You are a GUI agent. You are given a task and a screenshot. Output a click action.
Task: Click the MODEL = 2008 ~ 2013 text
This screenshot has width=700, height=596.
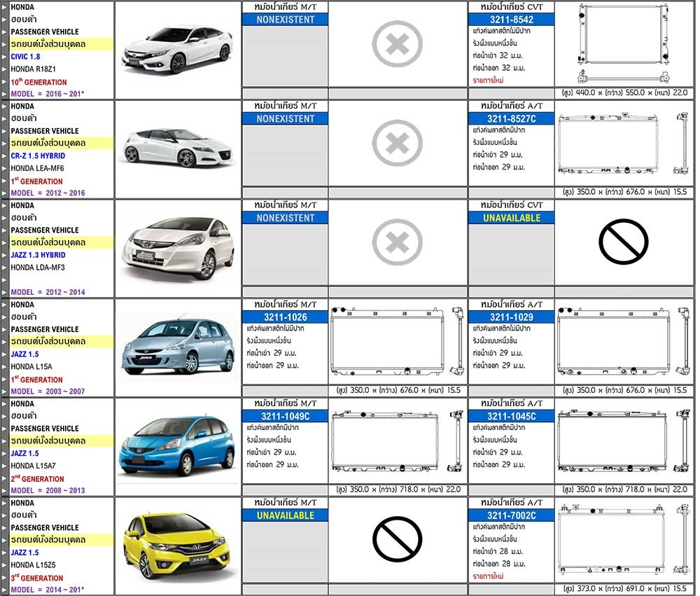click(x=48, y=490)
